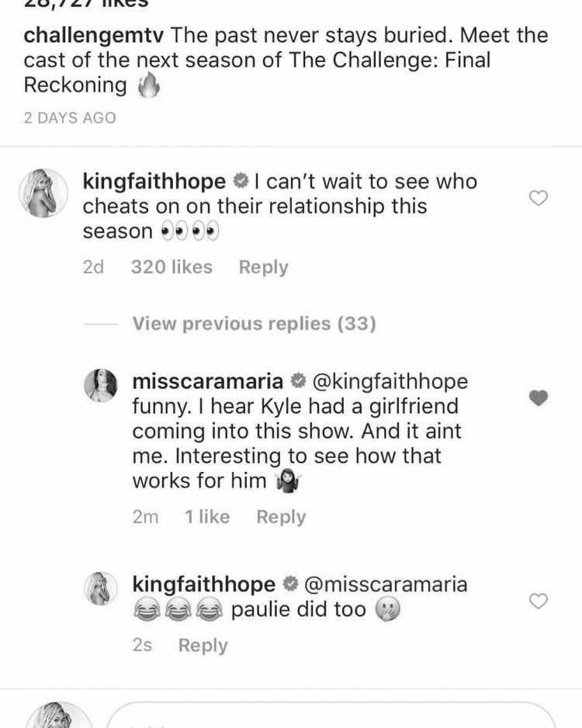Open misscaramaria username link

[207, 381]
